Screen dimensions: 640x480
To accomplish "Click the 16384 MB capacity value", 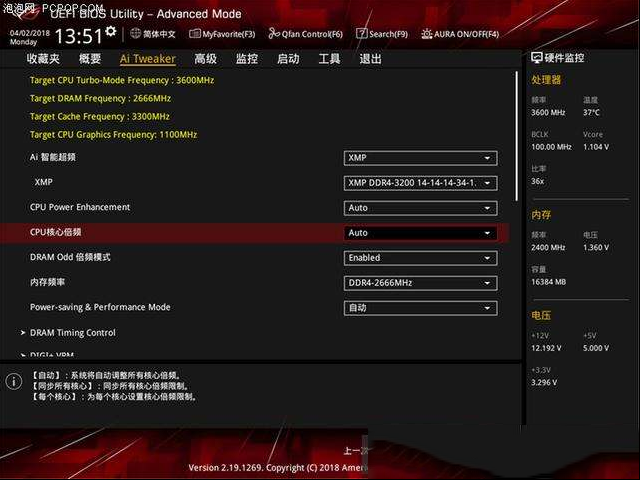I will [x=549, y=282].
